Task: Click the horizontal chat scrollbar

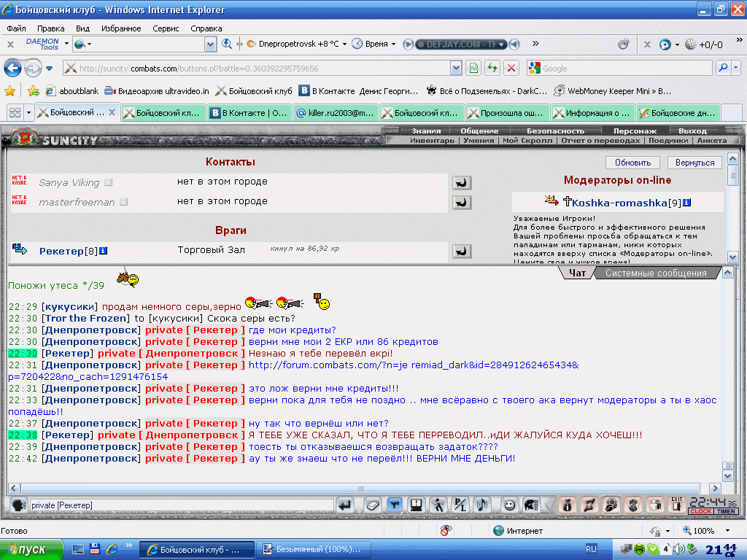Action: pos(360,488)
